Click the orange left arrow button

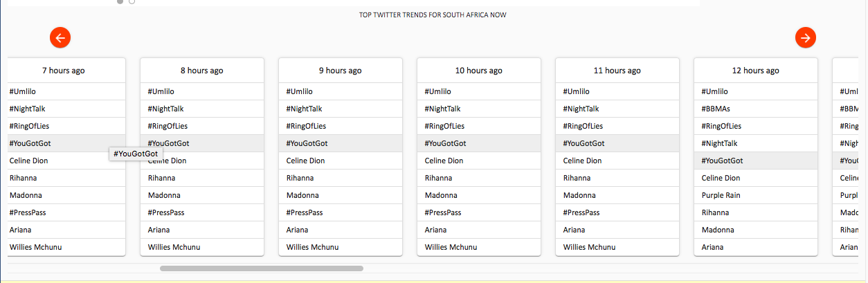pos(60,37)
